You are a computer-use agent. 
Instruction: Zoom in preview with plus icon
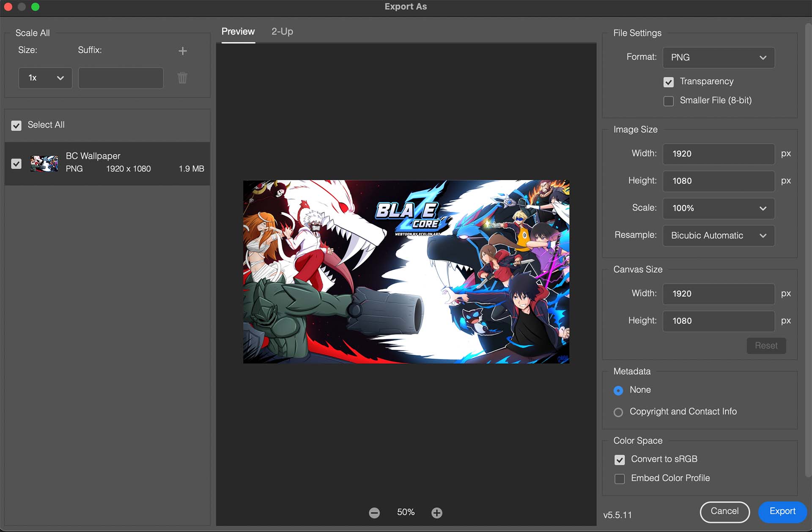pos(437,513)
